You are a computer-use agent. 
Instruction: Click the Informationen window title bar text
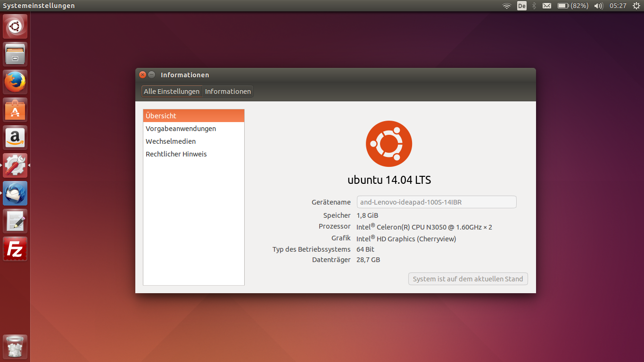point(185,75)
